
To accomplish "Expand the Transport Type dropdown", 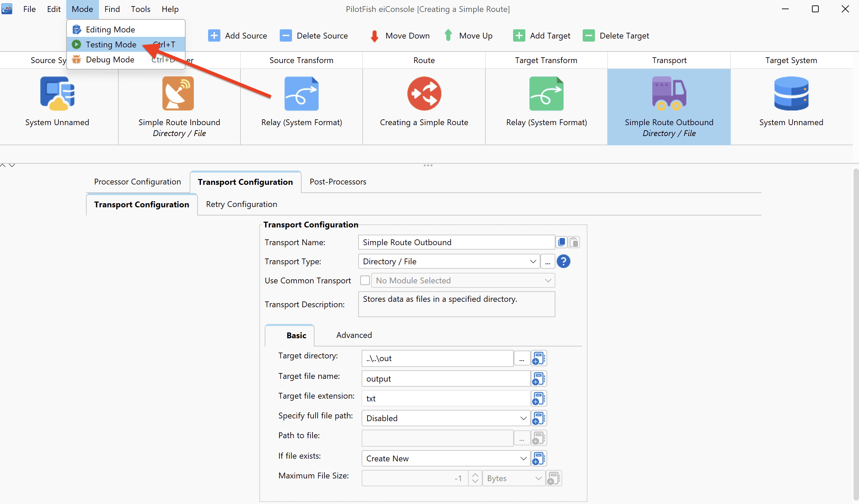I will coord(449,261).
